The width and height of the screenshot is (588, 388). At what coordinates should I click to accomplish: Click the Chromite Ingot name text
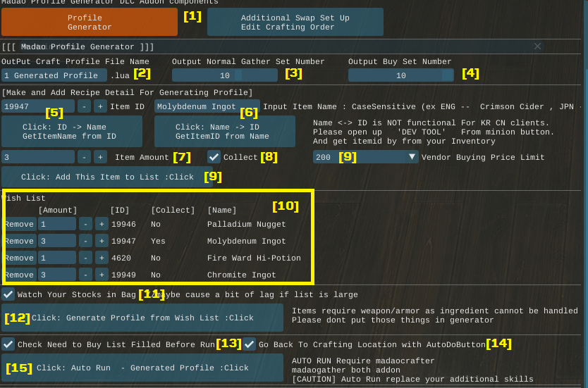242,275
